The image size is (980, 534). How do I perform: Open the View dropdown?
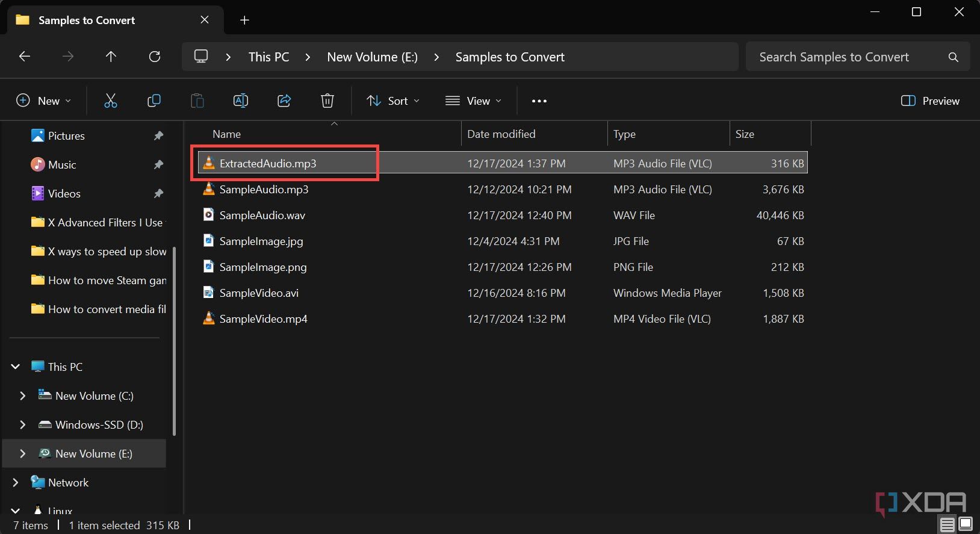473,101
